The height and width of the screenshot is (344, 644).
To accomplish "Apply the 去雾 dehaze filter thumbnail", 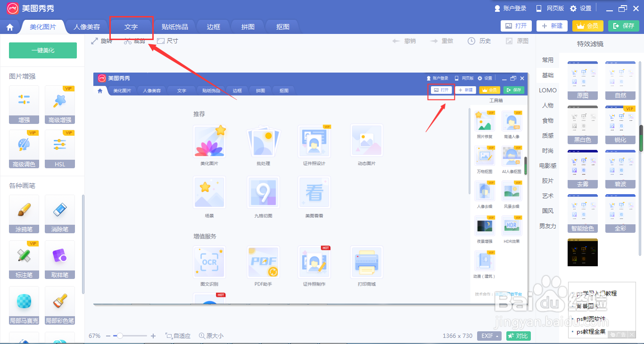I will pos(583,169).
